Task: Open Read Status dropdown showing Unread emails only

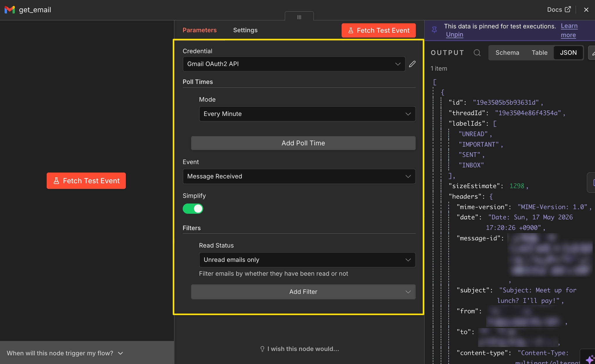Action: coord(307,260)
